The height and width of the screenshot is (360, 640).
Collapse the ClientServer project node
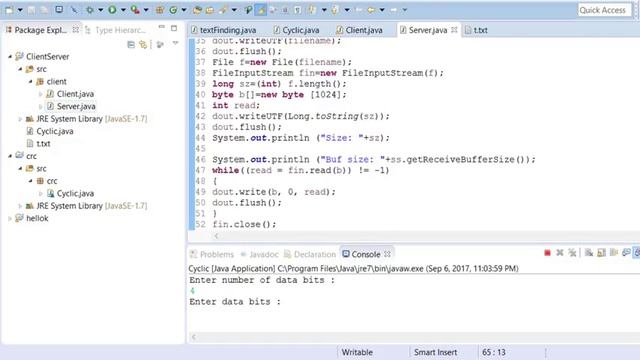click(x=10, y=56)
